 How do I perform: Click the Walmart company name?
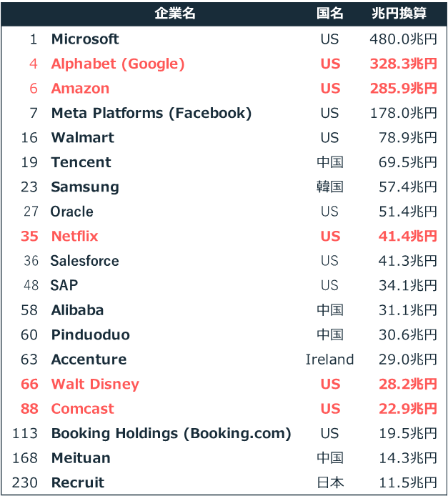[x=83, y=138]
